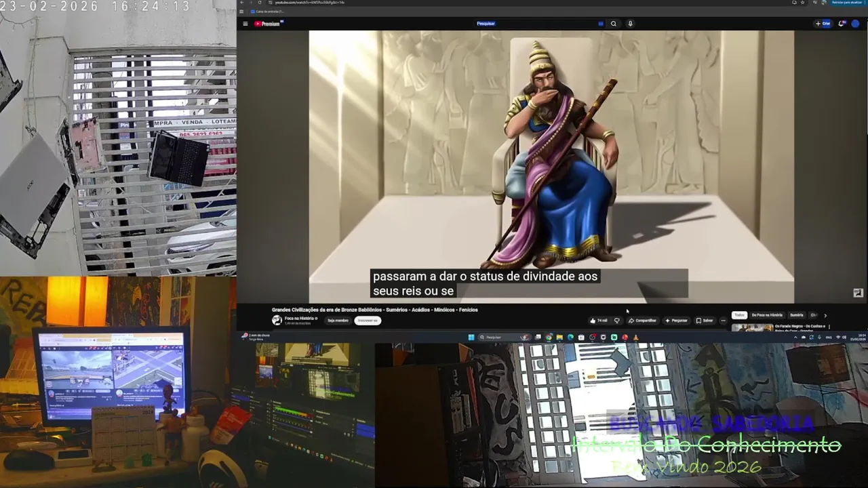Image resolution: width=868 pixels, height=488 pixels.
Task: Click the subtitle text passaram a dar o status
Action: (485, 277)
